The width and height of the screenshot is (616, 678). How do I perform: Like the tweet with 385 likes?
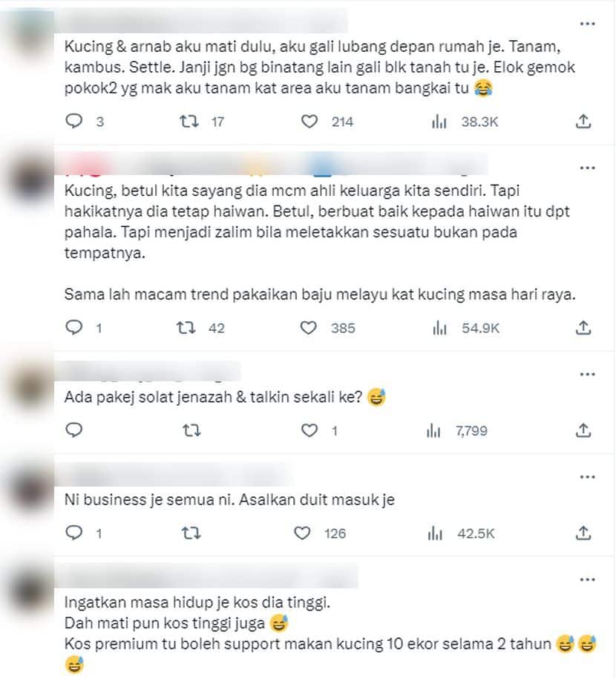tap(309, 328)
